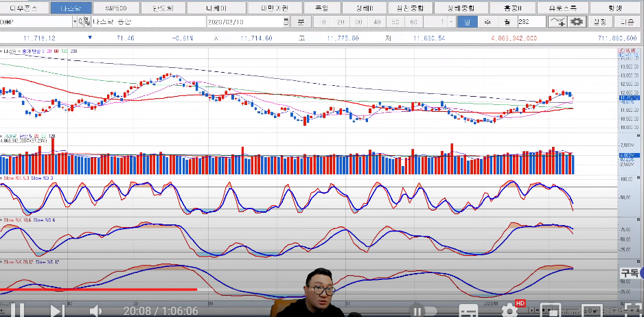Switch to the 항셍 tab
Viewport: 644px width, 317px height.
coord(617,8)
